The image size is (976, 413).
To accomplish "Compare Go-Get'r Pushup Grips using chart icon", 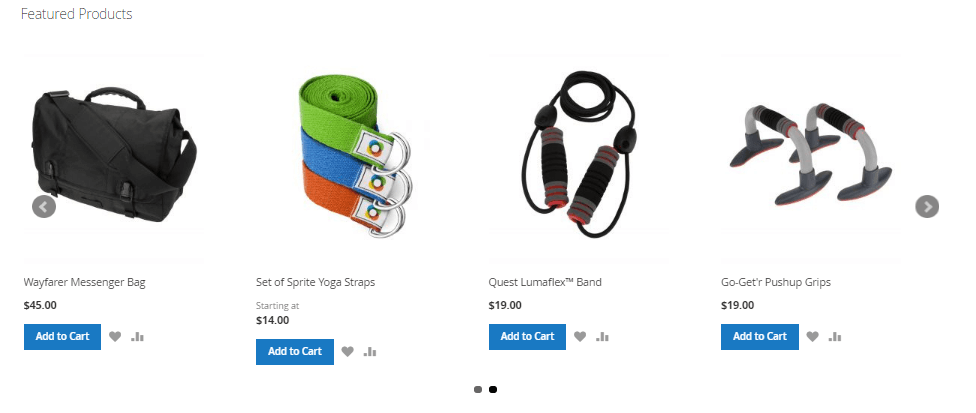I will [835, 336].
